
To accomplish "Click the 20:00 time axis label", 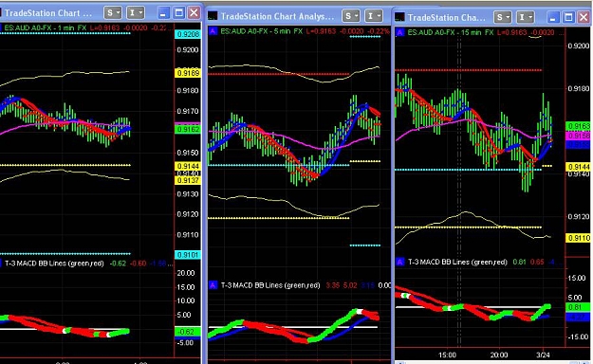I will (499, 355).
